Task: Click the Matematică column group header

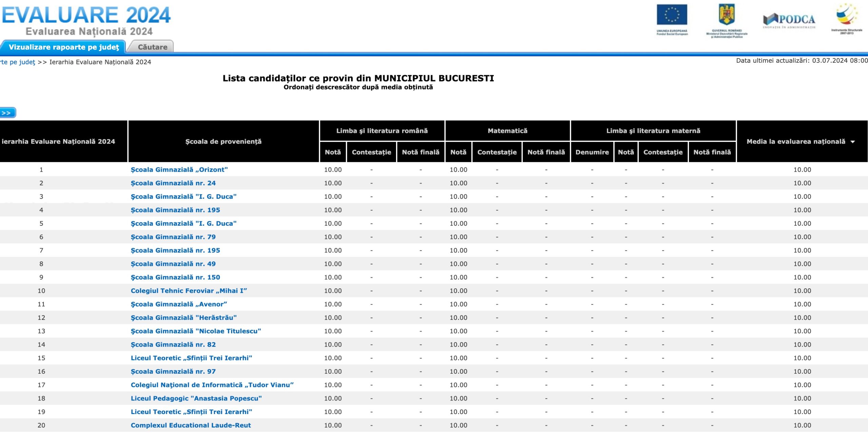Action: click(507, 131)
